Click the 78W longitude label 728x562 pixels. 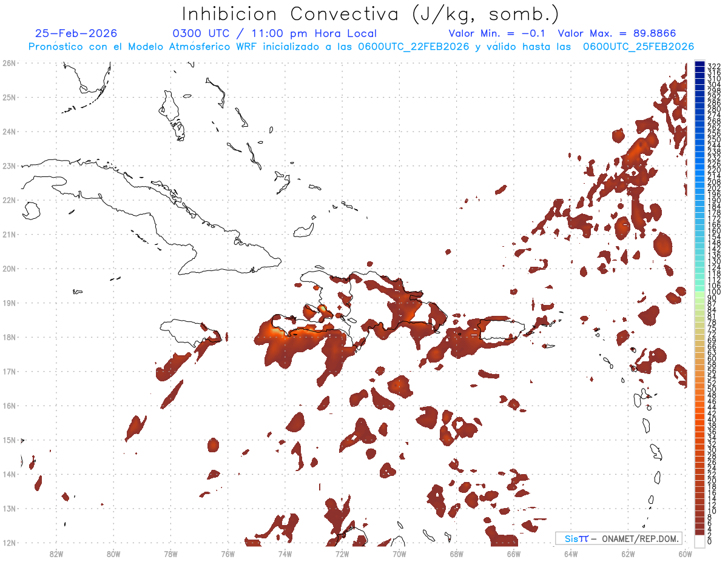[170, 553]
